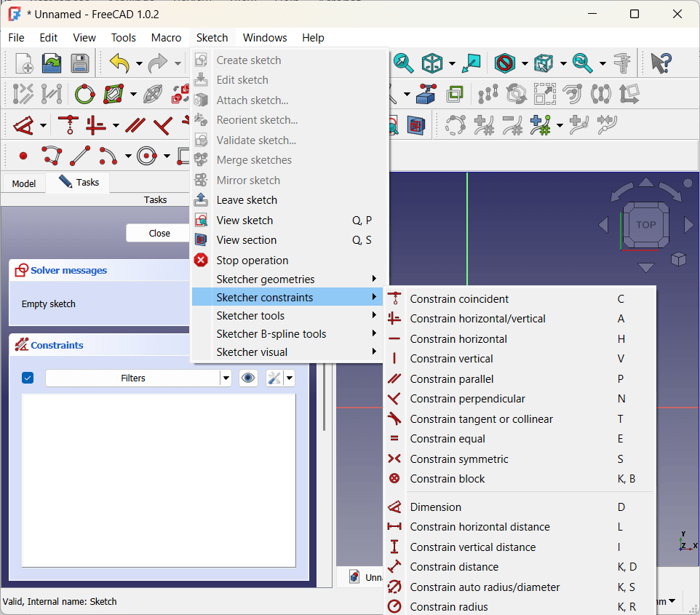
Task: Click the Fit all magnifier icon
Action: point(403,63)
